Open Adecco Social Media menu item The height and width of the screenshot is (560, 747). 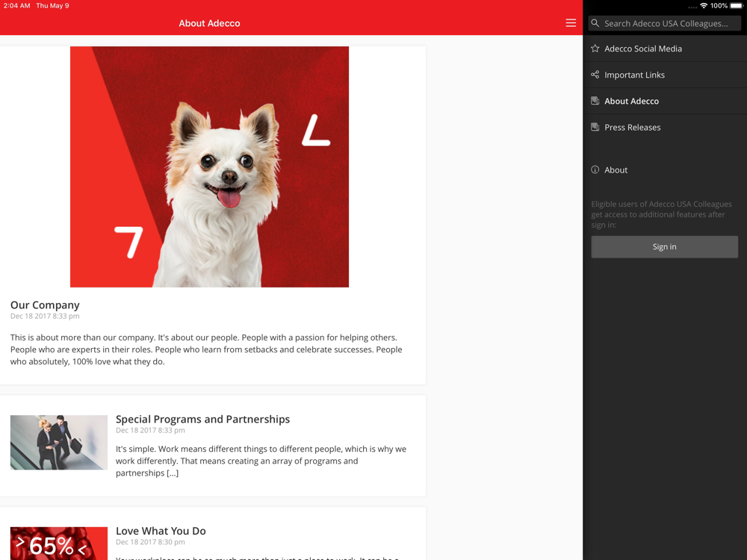(665, 49)
